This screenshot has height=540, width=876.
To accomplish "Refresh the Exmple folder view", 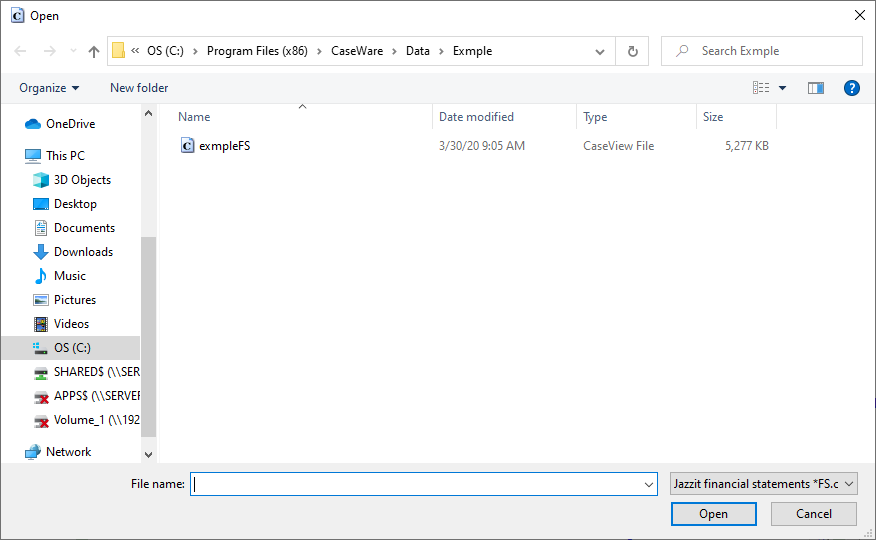I will pos(632,51).
